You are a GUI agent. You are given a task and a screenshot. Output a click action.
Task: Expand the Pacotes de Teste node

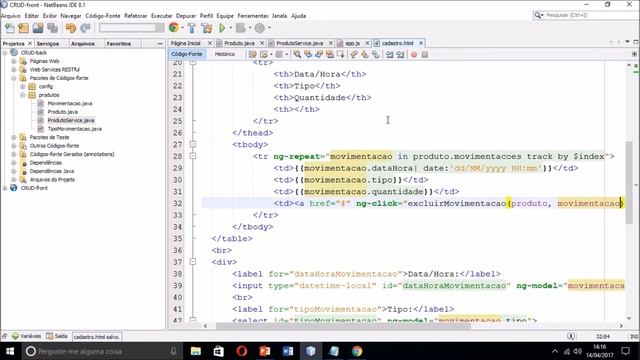(14, 137)
